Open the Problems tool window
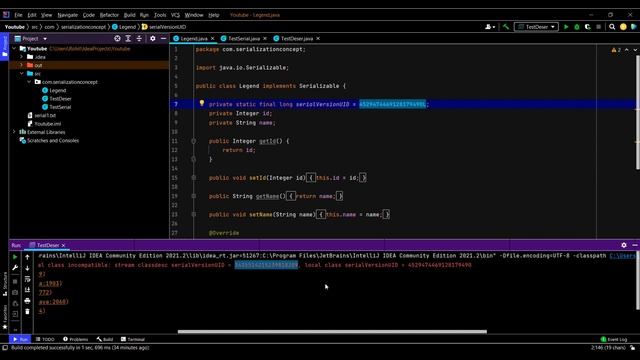Viewport: 640px width, 360px height. tap(76, 339)
